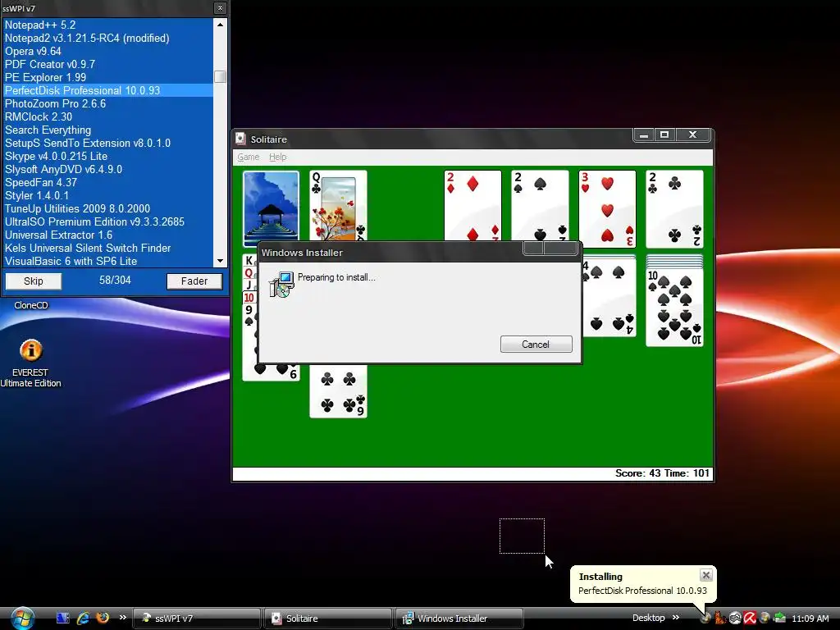Click the Windows Installer setup icon

coord(281,284)
